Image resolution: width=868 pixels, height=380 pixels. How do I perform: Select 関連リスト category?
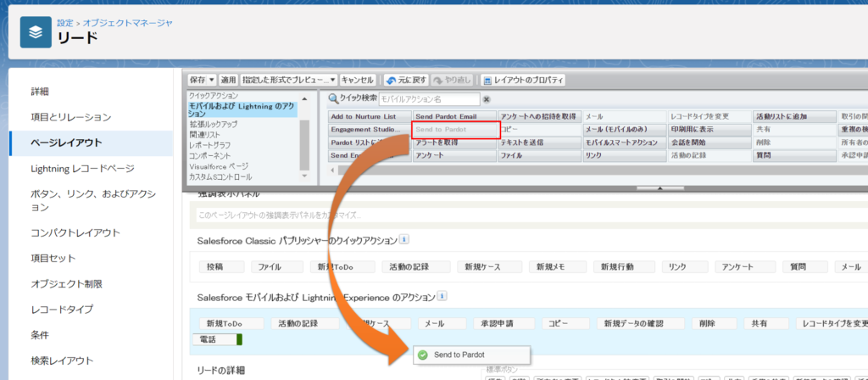(205, 135)
